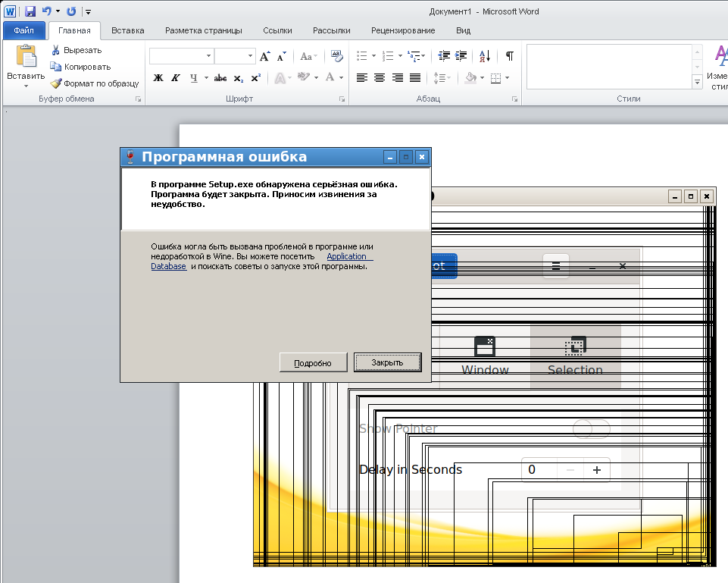The height and width of the screenshot is (583, 728).
Task: Toggle strikethrough abc formatting
Action: point(220,78)
